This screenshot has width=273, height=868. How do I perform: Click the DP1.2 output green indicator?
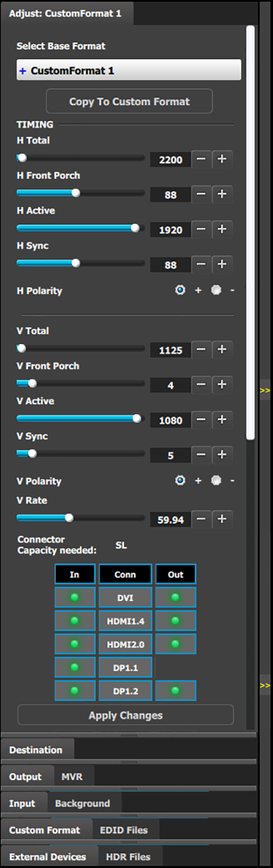click(x=176, y=690)
